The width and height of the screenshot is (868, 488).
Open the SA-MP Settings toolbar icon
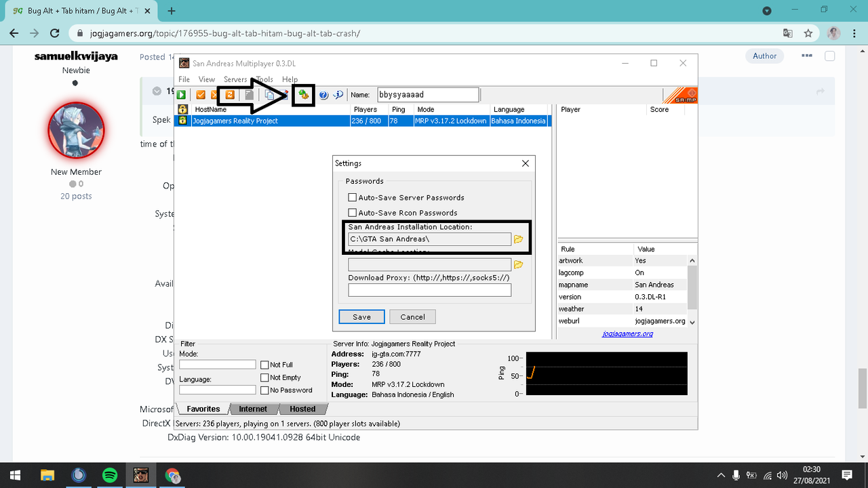(x=304, y=95)
